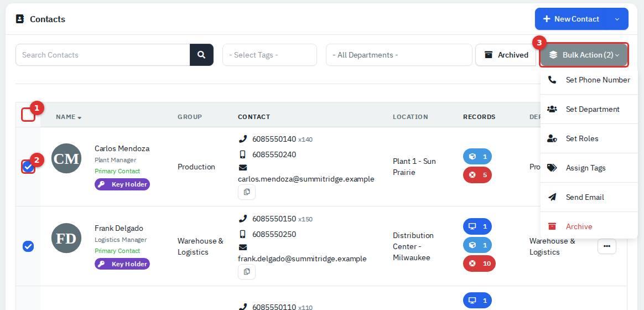Click "Logistics Manager" job title text
Screen dimensions: 644x310
[x=121, y=240]
